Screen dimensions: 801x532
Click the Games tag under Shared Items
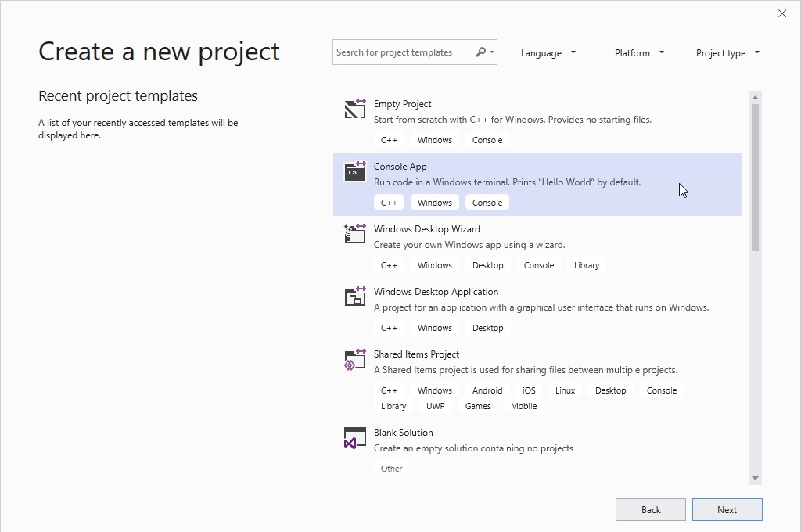pos(478,406)
